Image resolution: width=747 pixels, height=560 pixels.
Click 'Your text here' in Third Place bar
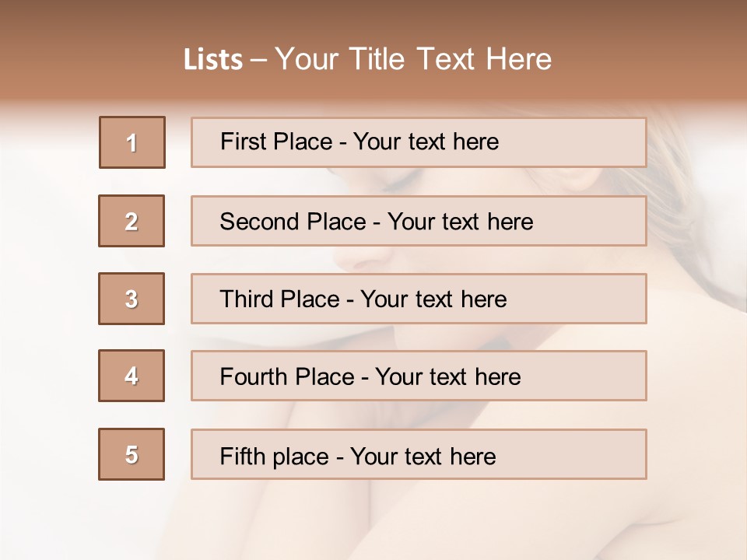[x=434, y=299]
